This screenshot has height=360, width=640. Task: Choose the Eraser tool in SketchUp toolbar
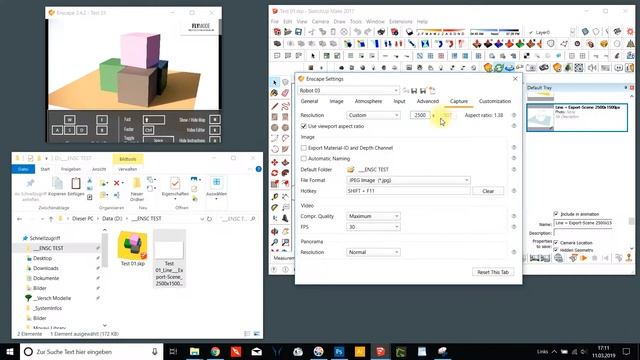[285, 93]
